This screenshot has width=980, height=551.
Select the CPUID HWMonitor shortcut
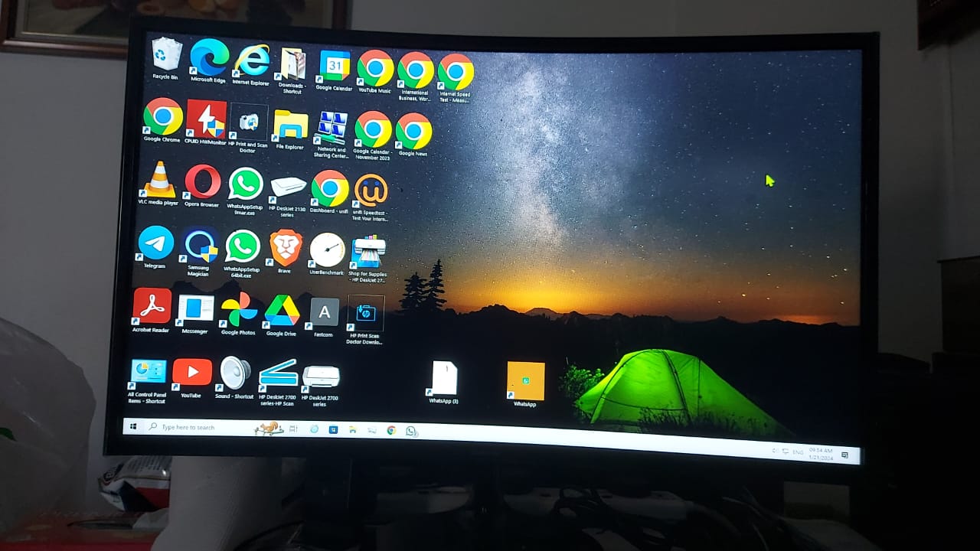(x=206, y=122)
